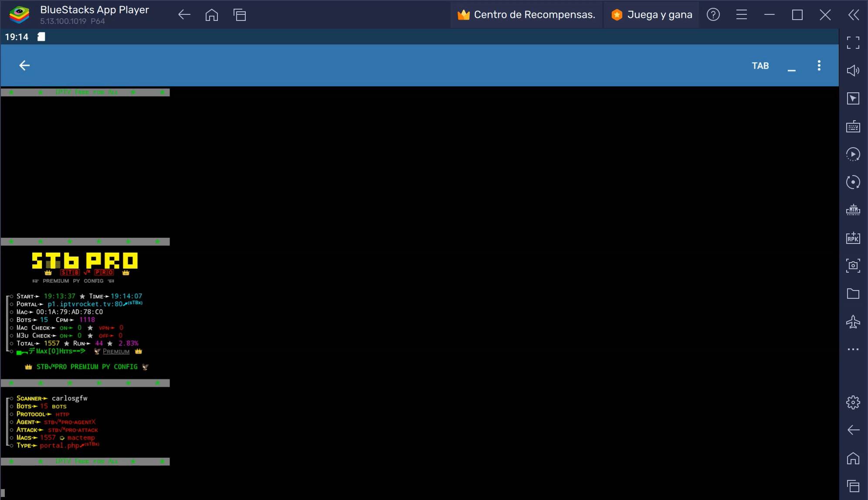Click the help question mark icon
The height and width of the screenshot is (500, 868).
coord(713,15)
